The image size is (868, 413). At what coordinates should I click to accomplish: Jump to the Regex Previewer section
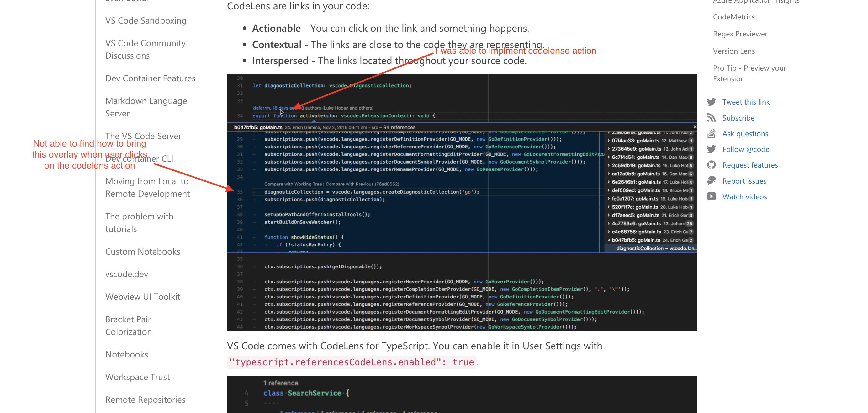pos(740,34)
